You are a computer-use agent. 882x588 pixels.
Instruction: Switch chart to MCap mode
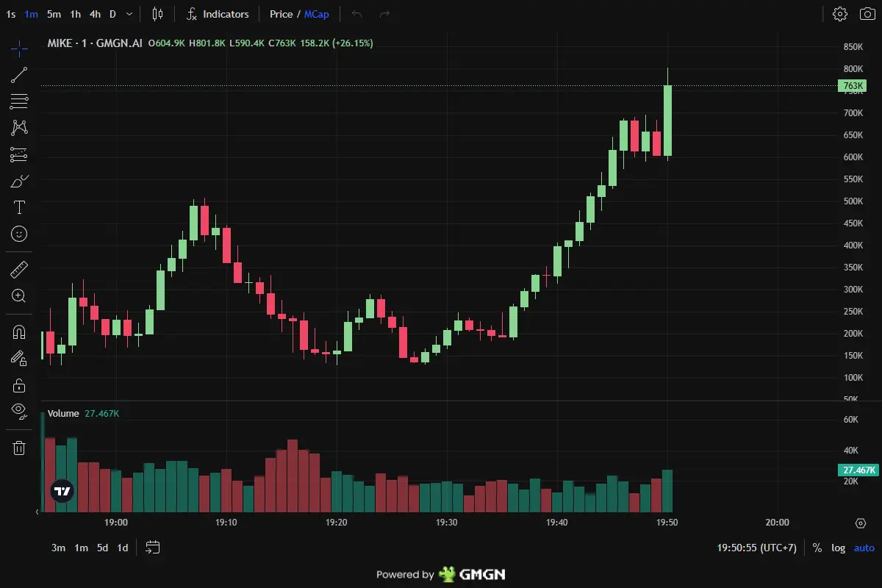(x=317, y=14)
